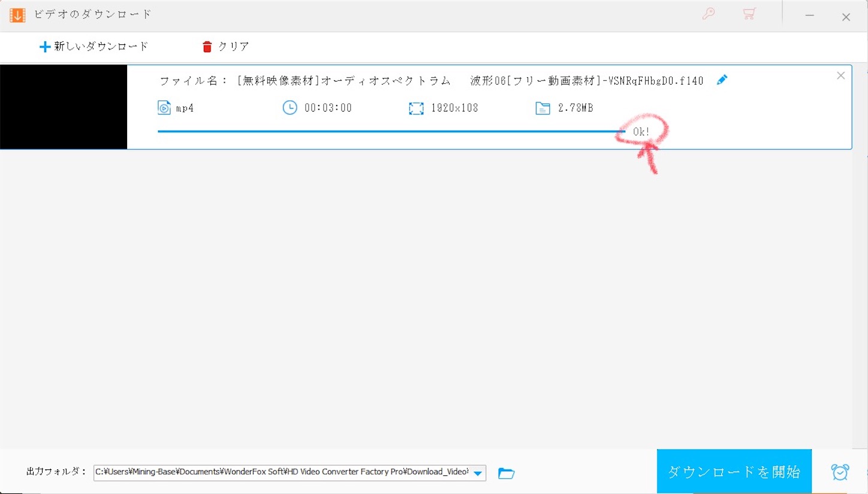The height and width of the screenshot is (494, 868).
Task: Click the blue plus icon for new download
Action: (45, 46)
